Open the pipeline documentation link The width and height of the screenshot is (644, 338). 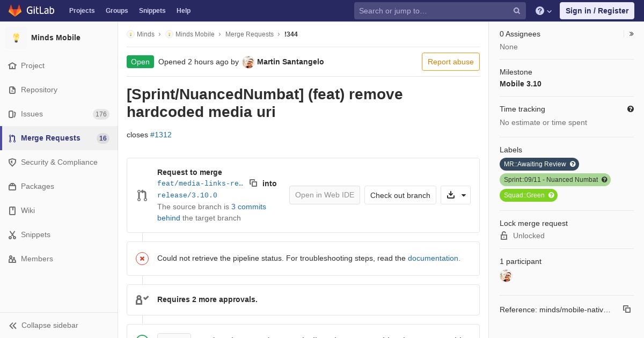433,258
